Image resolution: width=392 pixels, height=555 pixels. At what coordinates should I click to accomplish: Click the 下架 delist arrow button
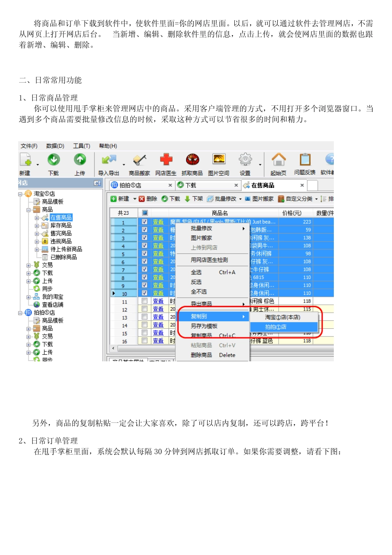coord(194,199)
